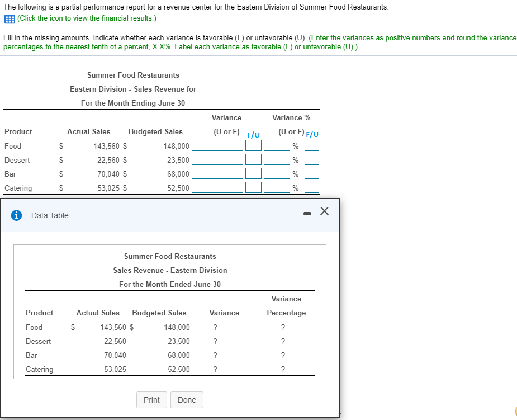The image size is (517, 420).
Task: Click the Bar variance input field
Action: 218,173
